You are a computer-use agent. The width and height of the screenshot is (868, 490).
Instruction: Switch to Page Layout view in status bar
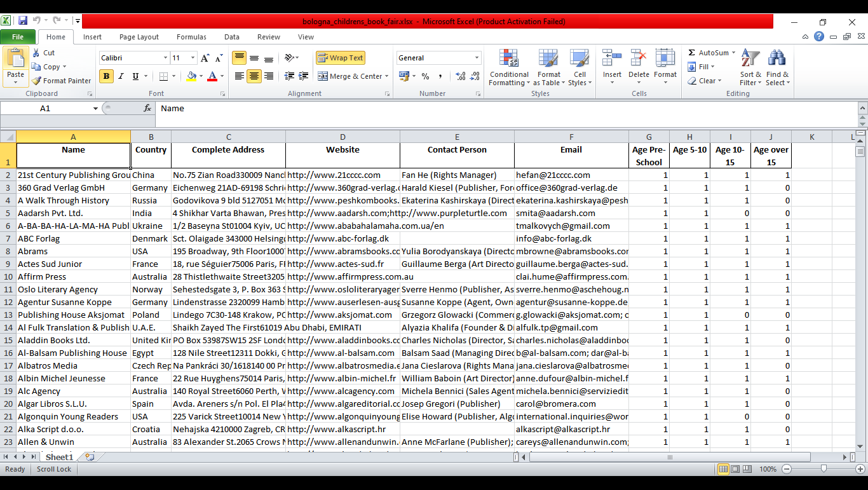click(735, 469)
